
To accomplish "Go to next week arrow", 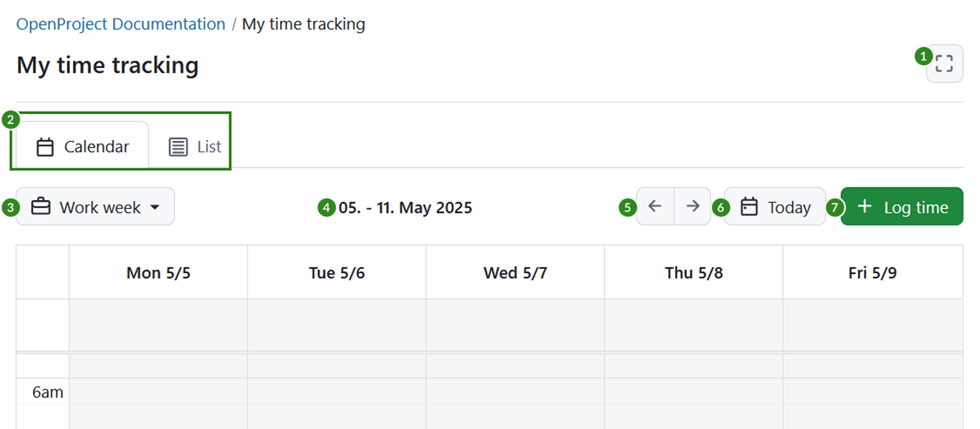I will [x=693, y=206].
